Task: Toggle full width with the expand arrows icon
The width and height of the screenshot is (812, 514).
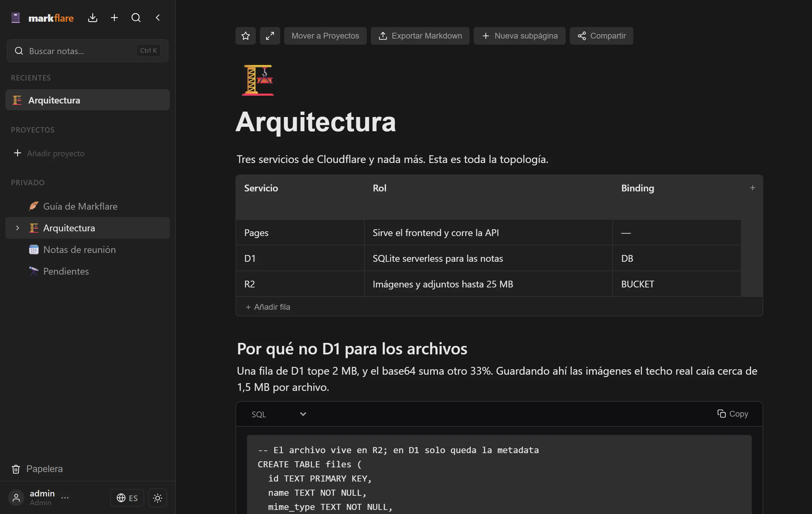Action: pyautogui.click(x=270, y=36)
